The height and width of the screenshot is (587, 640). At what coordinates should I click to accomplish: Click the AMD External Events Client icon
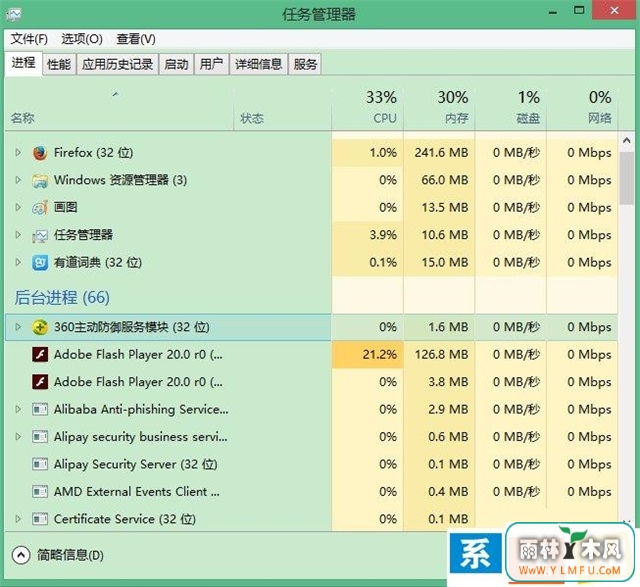pos(40,491)
